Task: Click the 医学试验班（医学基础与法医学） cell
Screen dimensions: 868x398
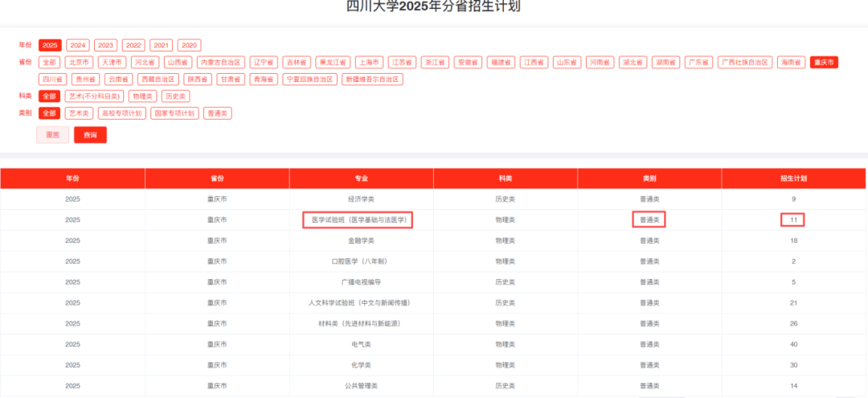Action: click(362, 220)
